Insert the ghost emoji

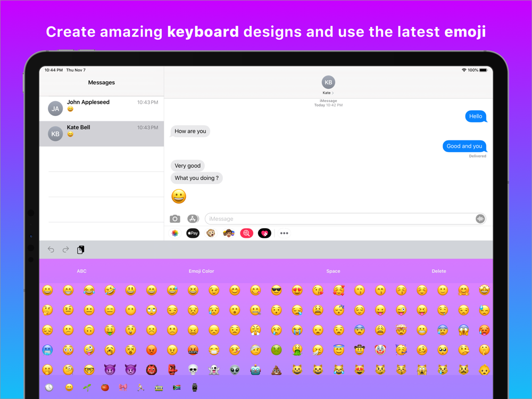click(x=214, y=370)
